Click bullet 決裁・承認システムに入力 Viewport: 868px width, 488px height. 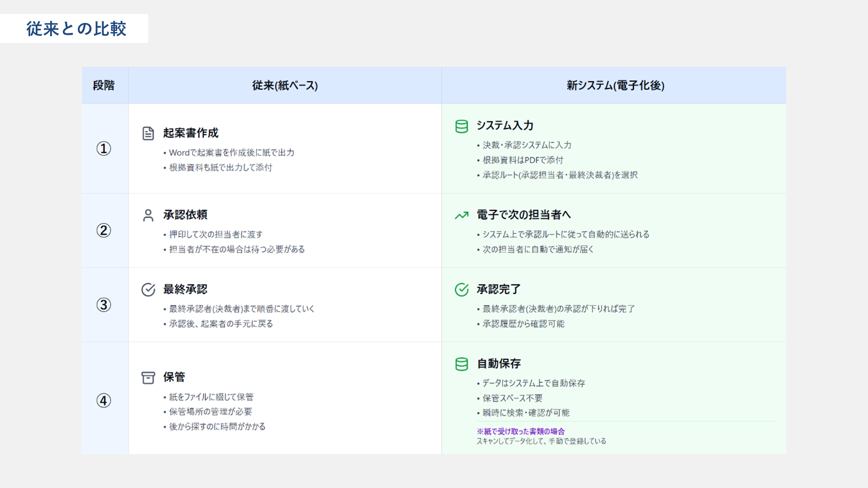524,145
